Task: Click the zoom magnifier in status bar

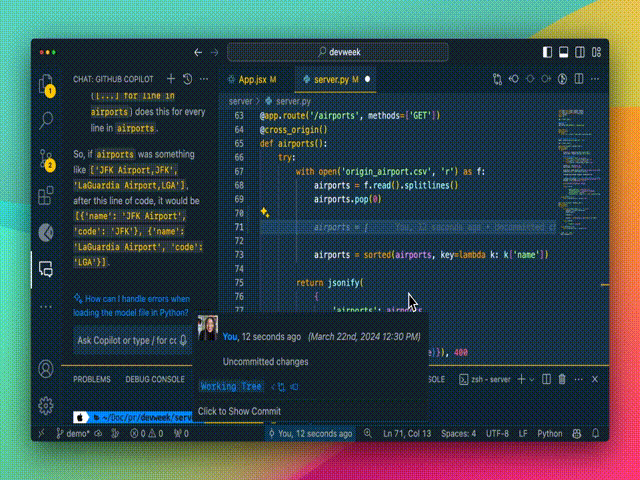Action: point(368,433)
